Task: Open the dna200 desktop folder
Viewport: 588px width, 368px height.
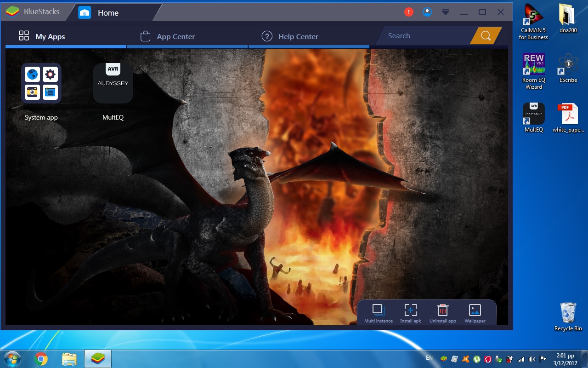Action: (x=568, y=18)
